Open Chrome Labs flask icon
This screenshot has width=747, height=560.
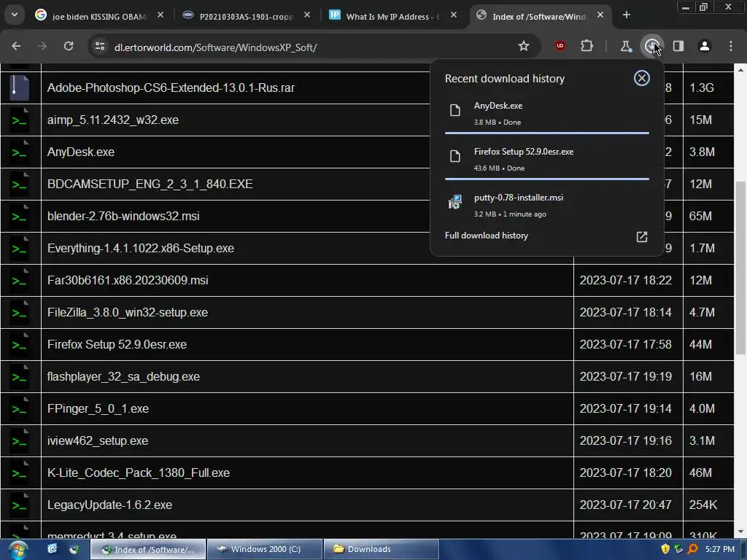(x=625, y=46)
